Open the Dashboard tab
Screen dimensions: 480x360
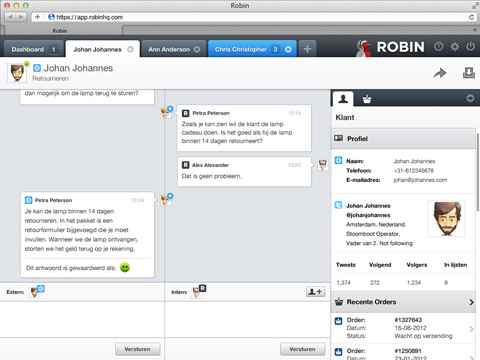pos(33,49)
